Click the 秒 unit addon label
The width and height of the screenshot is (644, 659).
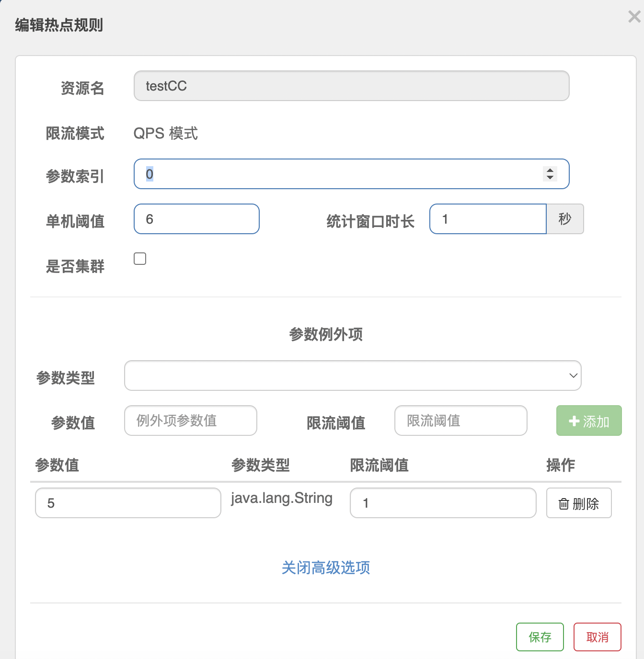[x=565, y=219]
